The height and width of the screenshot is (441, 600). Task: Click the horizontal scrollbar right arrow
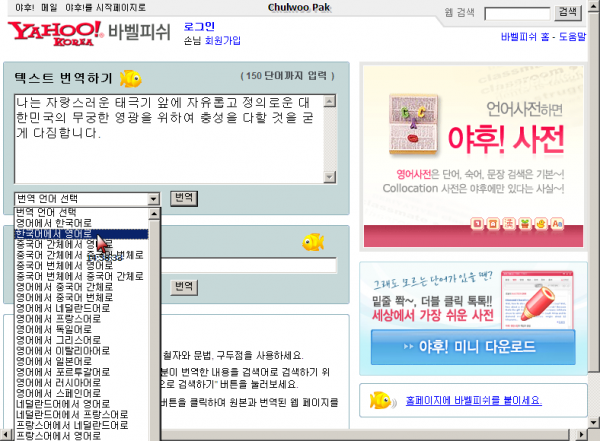click(581, 435)
